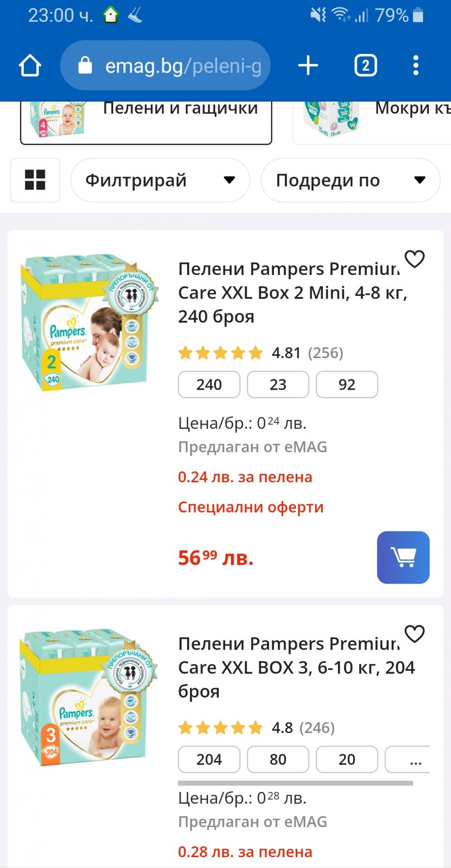Favorite the Pampers XXL Box 2 Mini
Viewport: 451px width, 868px height.
(414, 259)
